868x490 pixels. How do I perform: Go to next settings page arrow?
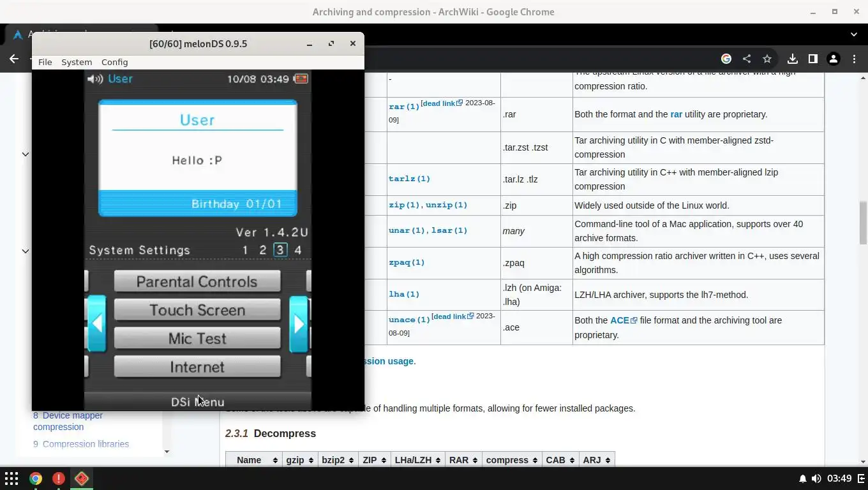click(x=299, y=323)
